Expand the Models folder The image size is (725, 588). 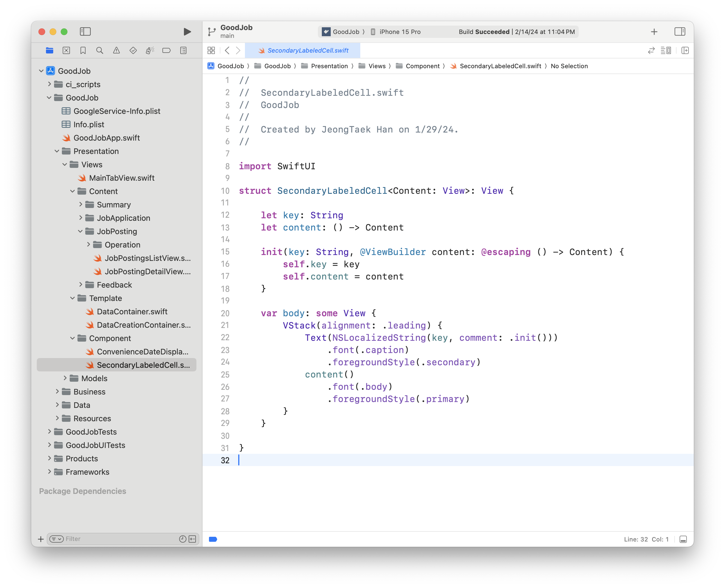(65, 378)
